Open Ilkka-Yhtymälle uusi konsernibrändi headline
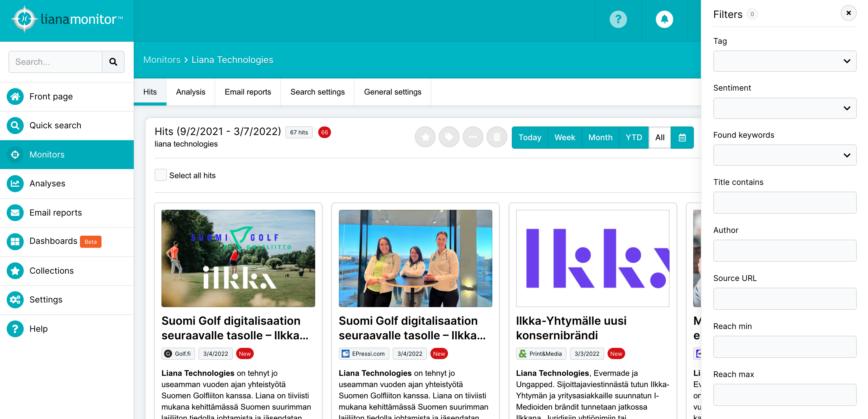This screenshot has width=868, height=419. pyautogui.click(x=571, y=328)
